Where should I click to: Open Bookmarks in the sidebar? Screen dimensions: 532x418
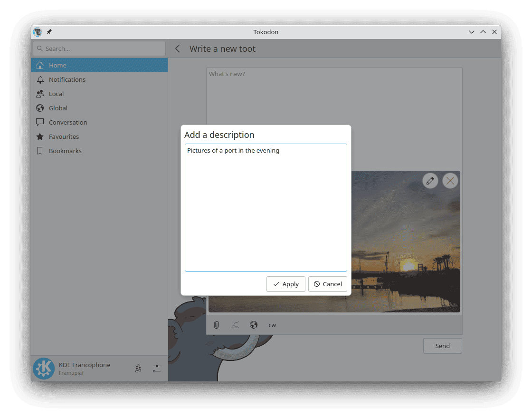pos(99,151)
